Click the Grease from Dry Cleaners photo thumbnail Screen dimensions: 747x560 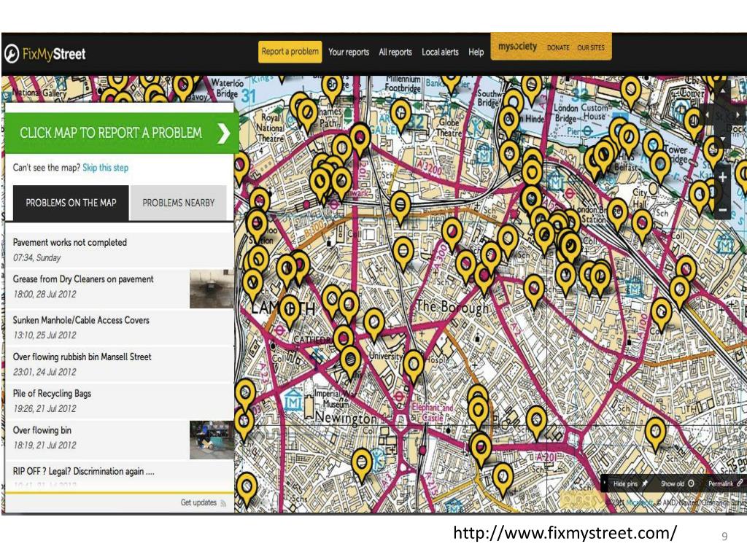(x=212, y=289)
